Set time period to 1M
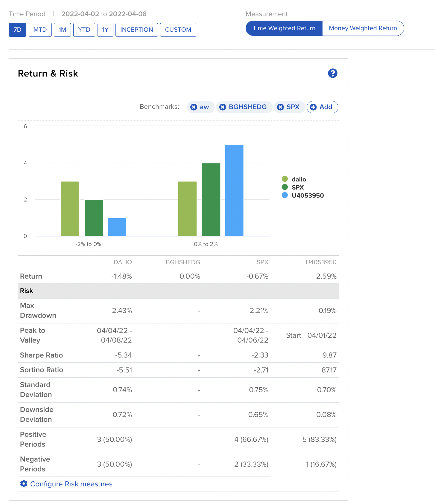Image resolution: width=435 pixels, height=504 pixels. click(62, 30)
